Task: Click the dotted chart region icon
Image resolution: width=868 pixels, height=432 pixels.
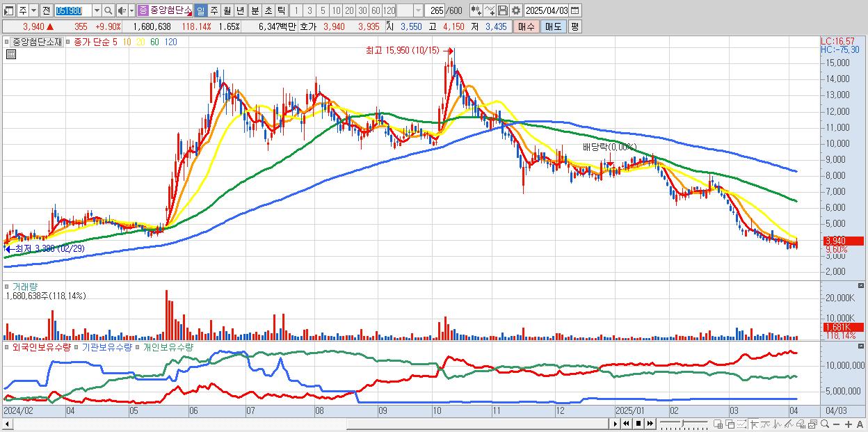Action: tap(741, 424)
